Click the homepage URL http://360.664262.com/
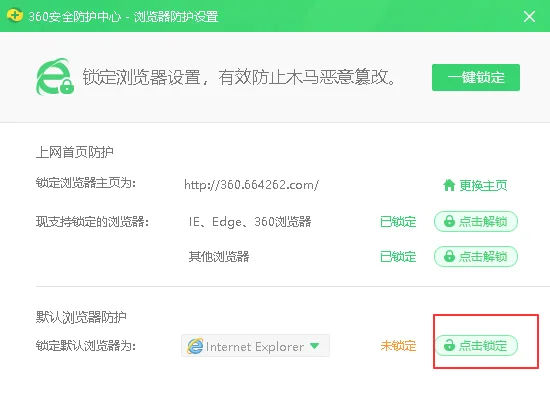 click(x=251, y=185)
